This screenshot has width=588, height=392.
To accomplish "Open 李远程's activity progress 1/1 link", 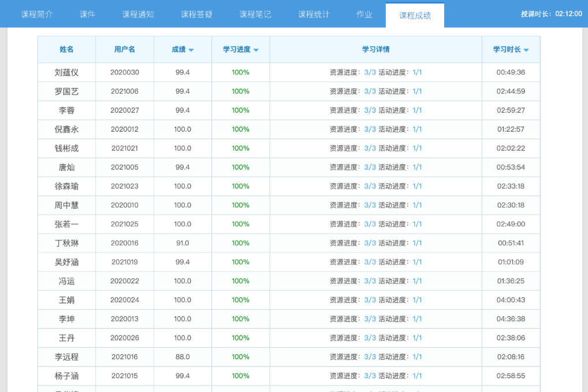I will click(x=417, y=357).
